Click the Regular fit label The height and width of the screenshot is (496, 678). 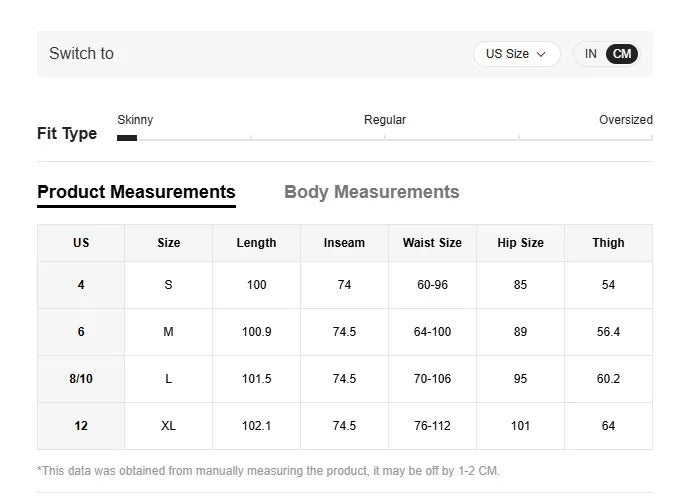click(385, 120)
